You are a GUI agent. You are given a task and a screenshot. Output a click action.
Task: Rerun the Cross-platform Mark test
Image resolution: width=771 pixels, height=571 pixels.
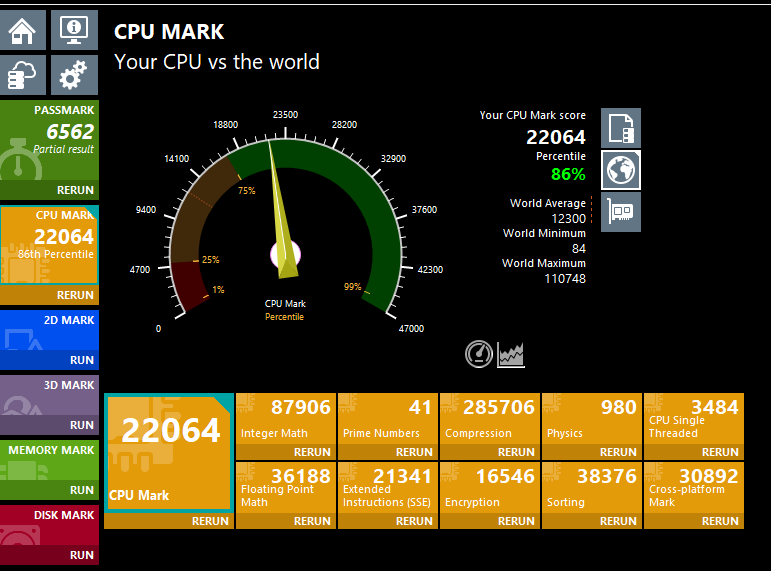(x=720, y=521)
